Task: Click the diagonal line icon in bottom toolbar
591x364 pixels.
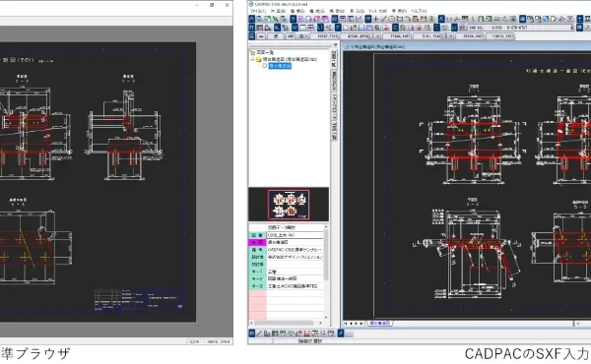Action: [260, 334]
